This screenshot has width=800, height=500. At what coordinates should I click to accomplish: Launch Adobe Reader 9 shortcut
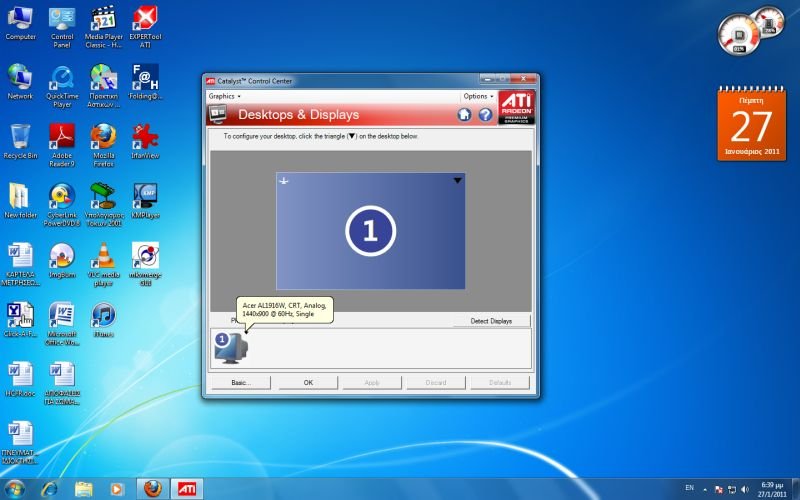click(62, 146)
